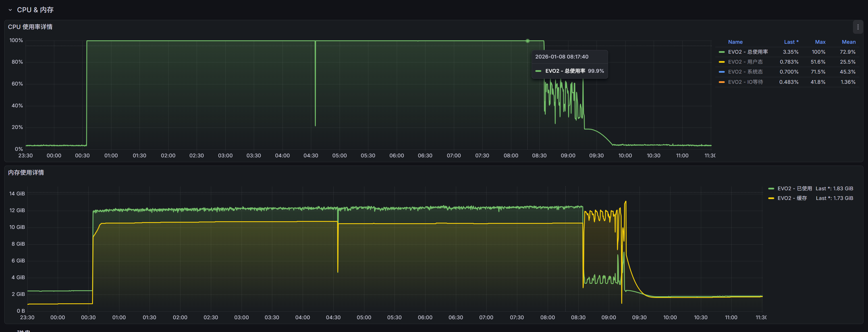Viewport: 868px width, 332px height.
Task: Click the yellow EVO2 缓存 memory legend icon
Action: click(771, 198)
